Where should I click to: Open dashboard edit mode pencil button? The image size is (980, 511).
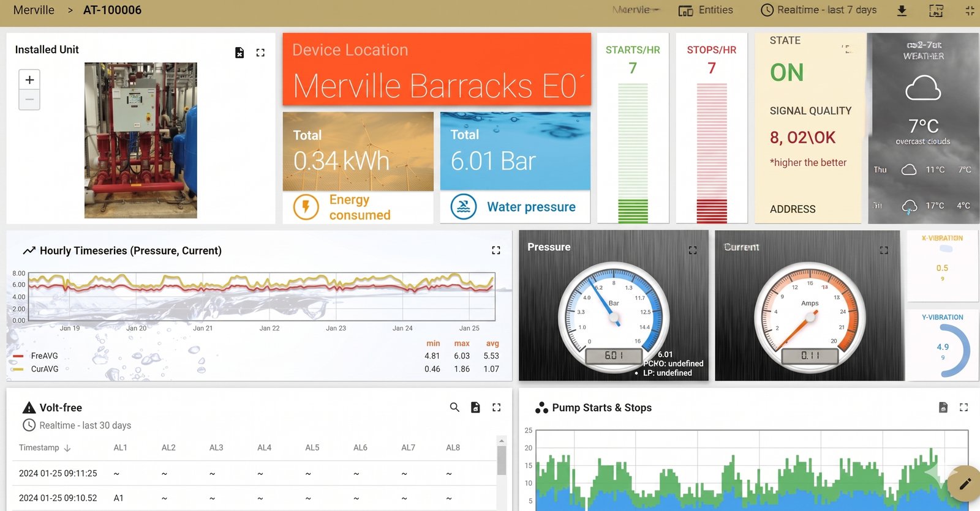tap(965, 484)
